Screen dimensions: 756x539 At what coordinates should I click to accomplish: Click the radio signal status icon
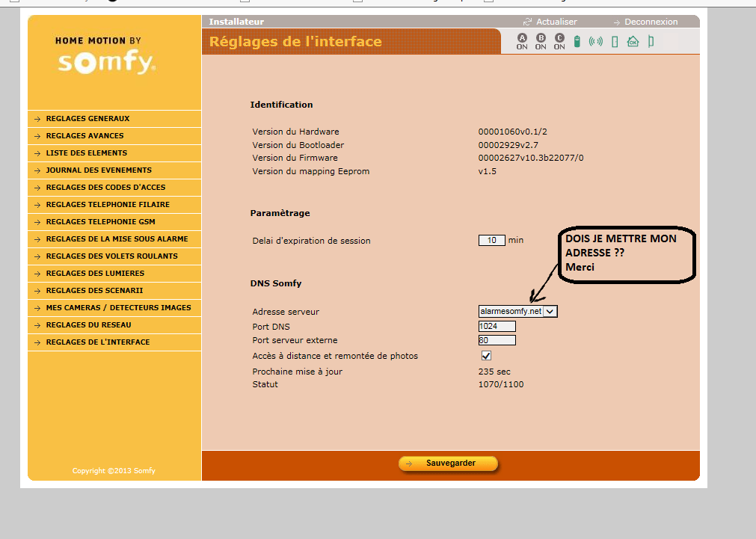596,42
